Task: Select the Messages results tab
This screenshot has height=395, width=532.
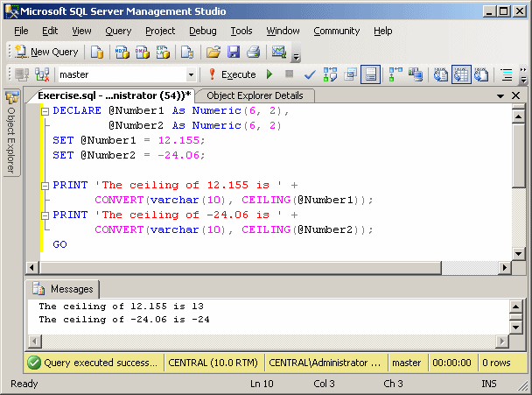Action: (x=63, y=289)
